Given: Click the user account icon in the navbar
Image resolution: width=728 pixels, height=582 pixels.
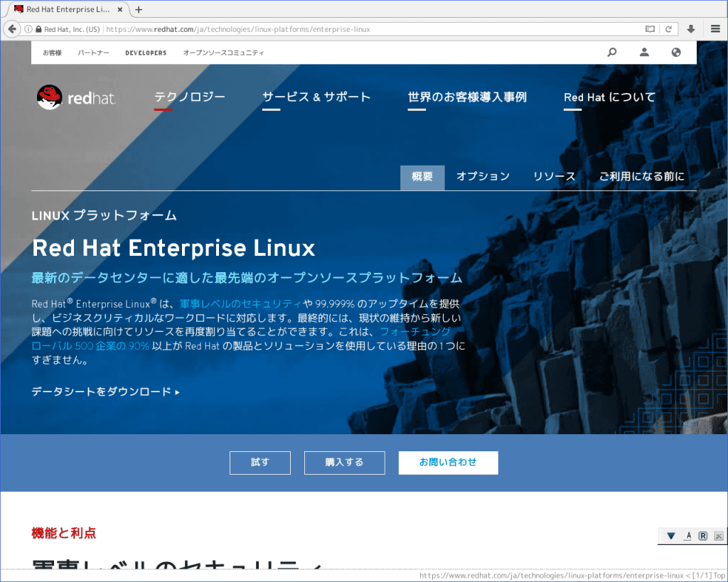Looking at the screenshot, I should click(644, 52).
